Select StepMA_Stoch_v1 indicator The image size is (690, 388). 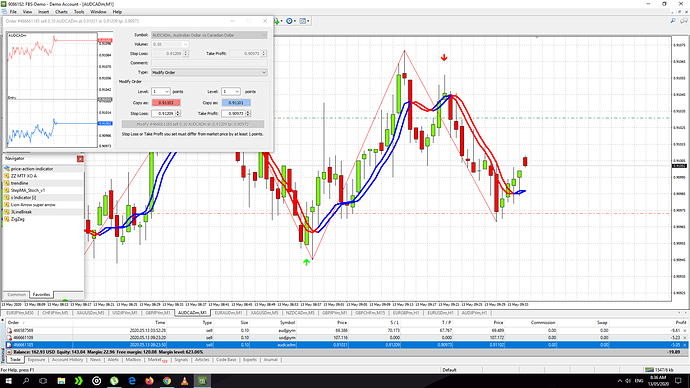pos(28,190)
